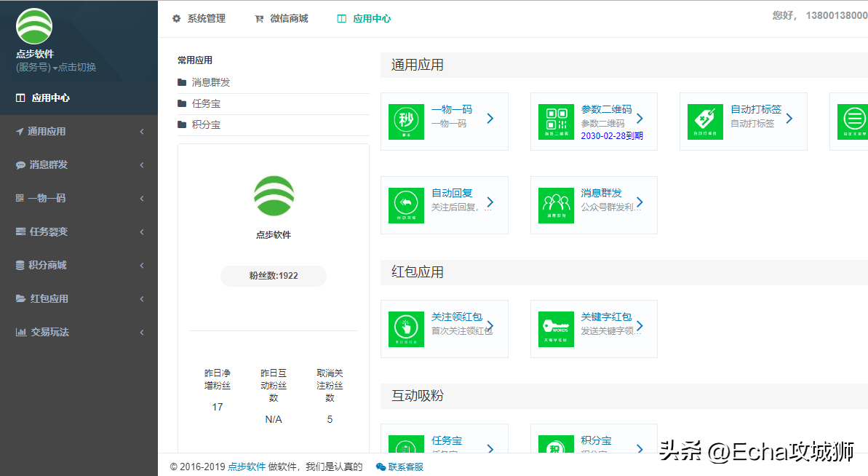Click the arrow on the 参数二维码 card
The image size is (868, 476).
click(x=640, y=119)
